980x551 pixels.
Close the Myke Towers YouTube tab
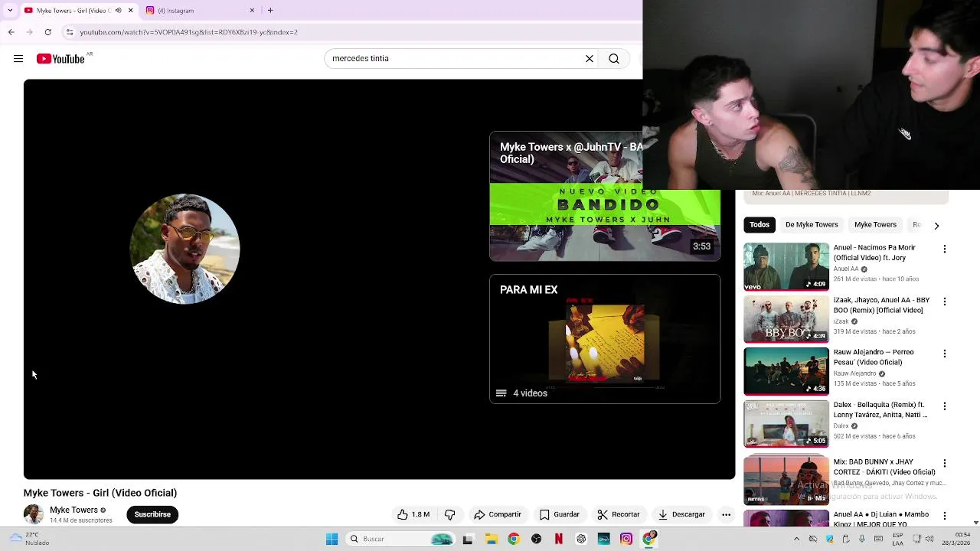pyautogui.click(x=130, y=10)
